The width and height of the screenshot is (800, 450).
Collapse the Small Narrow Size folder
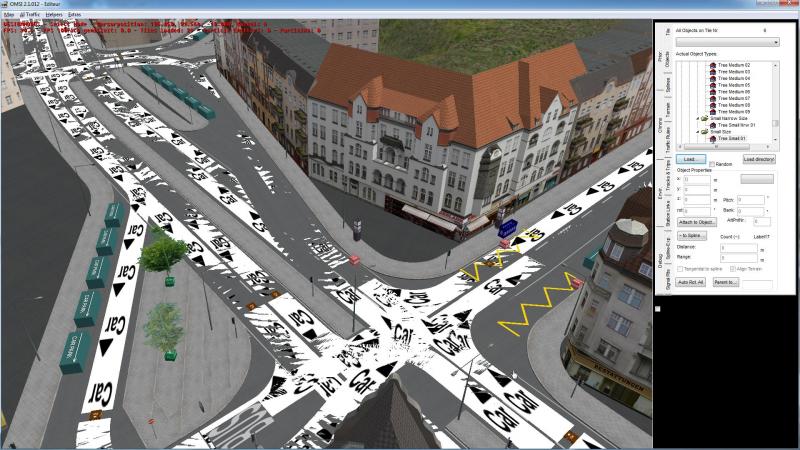click(697, 119)
